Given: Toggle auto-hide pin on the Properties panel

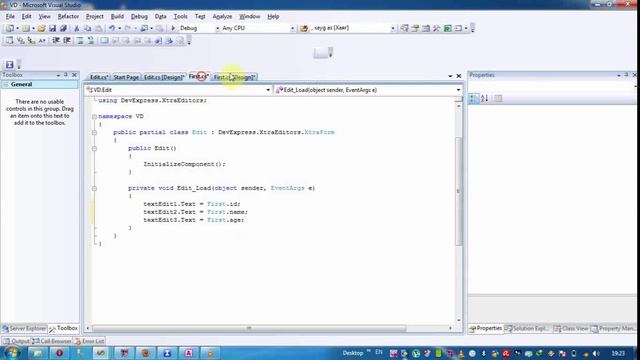Looking at the screenshot, I should point(626,75).
